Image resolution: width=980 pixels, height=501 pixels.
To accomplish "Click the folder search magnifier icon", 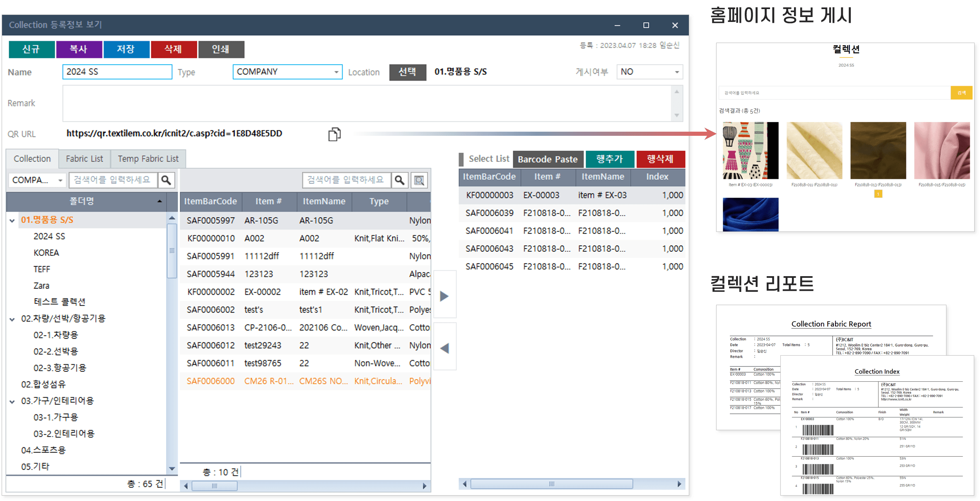I will 166,180.
